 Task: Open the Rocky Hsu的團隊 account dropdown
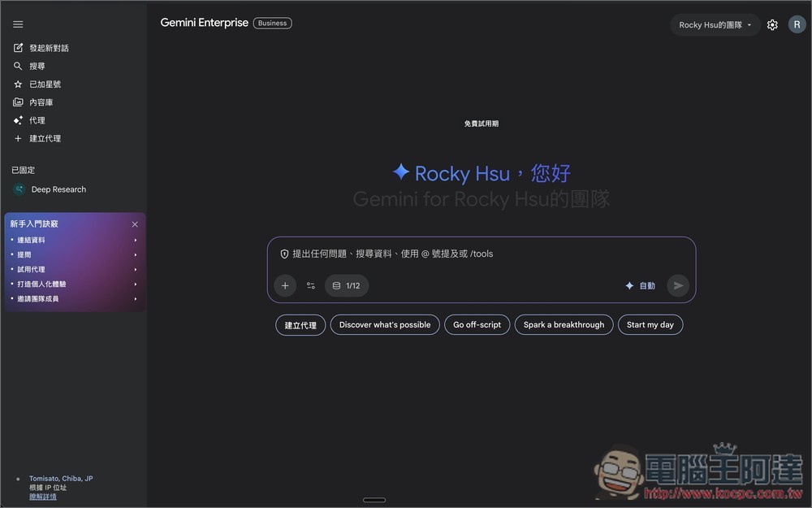click(x=715, y=24)
